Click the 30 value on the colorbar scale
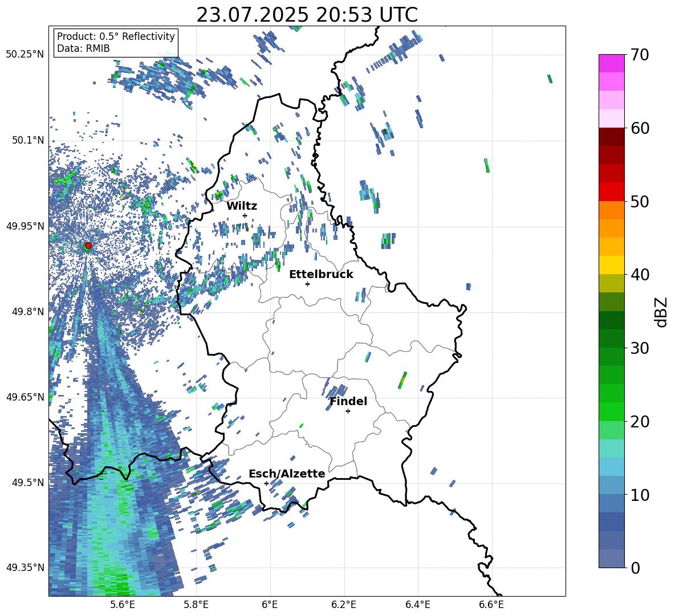The image size is (675, 616). pos(640,348)
